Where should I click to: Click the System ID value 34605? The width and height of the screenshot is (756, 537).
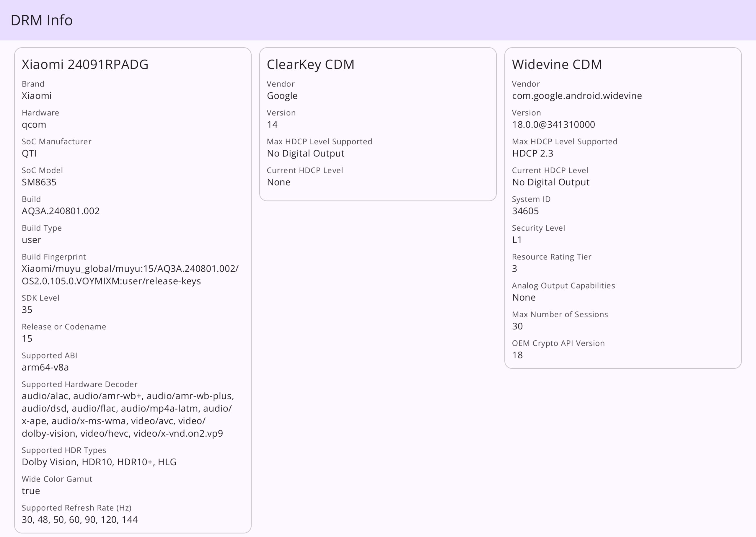pos(525,211)
